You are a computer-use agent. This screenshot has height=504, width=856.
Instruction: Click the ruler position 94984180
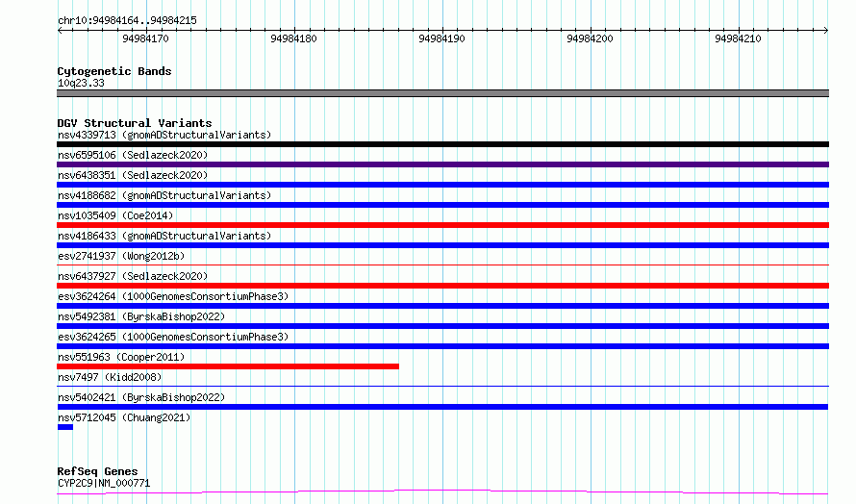[293, 38]
